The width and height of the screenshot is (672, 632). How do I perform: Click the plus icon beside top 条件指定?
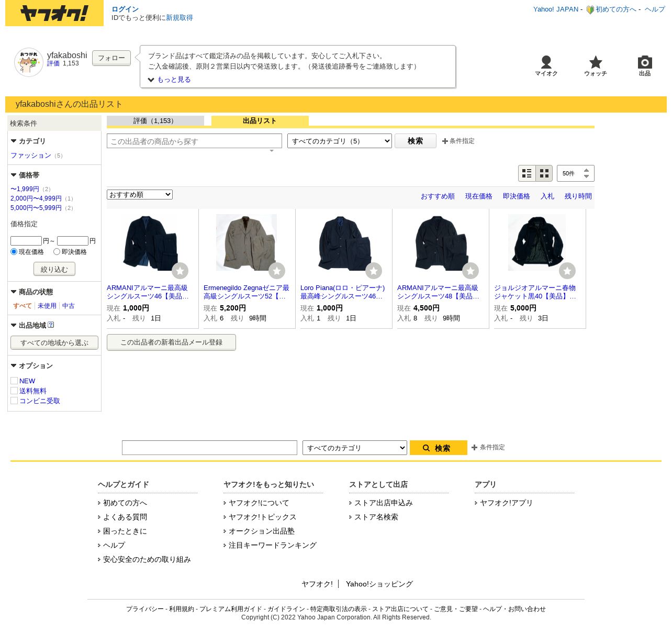[x=445, y=141]
